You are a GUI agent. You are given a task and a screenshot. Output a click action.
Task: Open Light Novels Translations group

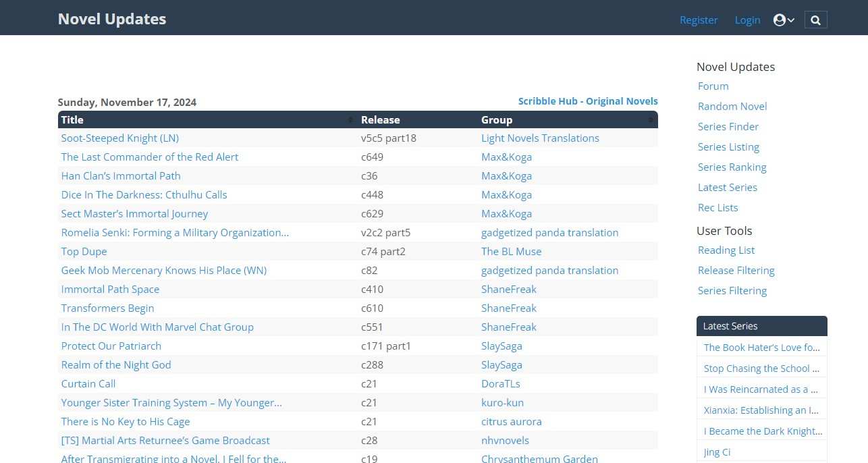[x=540, y=138]
